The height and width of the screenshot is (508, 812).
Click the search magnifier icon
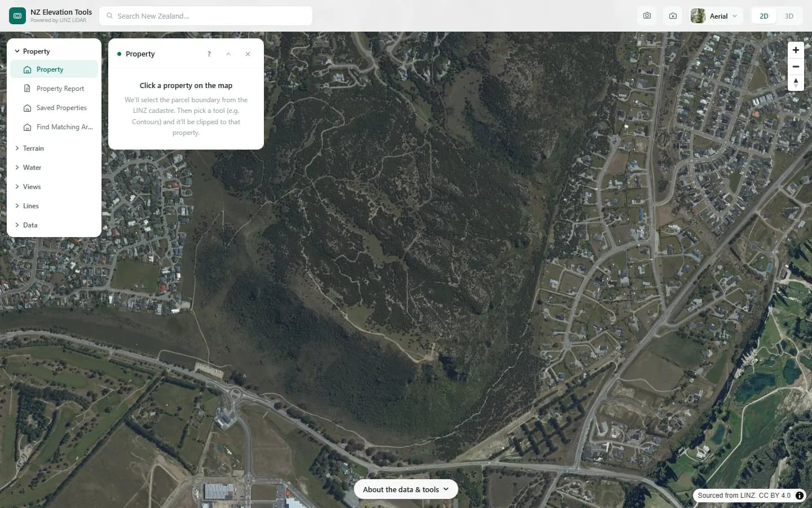coord(110,16)
